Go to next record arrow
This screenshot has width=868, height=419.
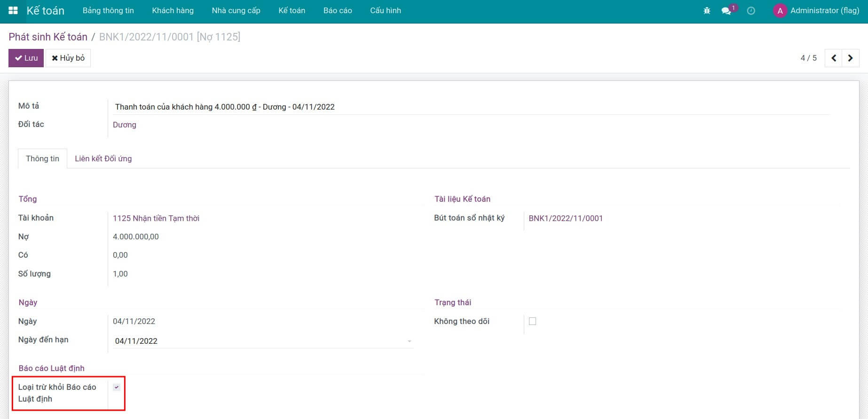coord(850,58)
